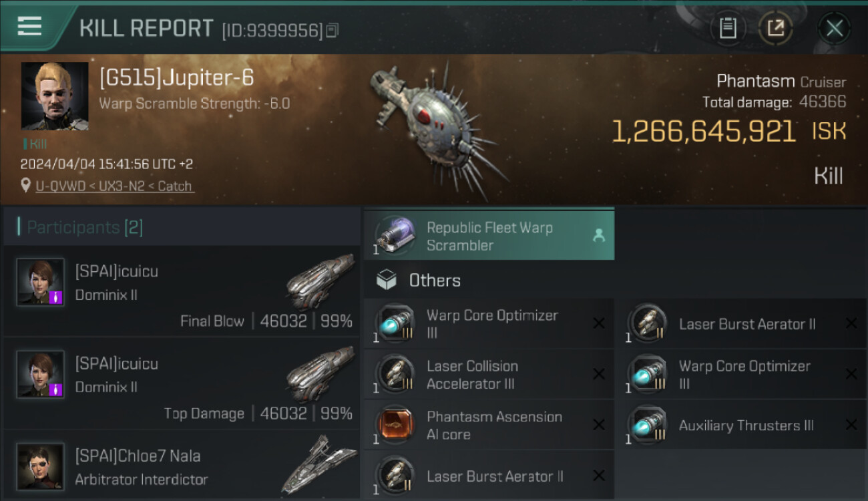
Task: Click the Others cargo box icon
Action: coord(387,280)
